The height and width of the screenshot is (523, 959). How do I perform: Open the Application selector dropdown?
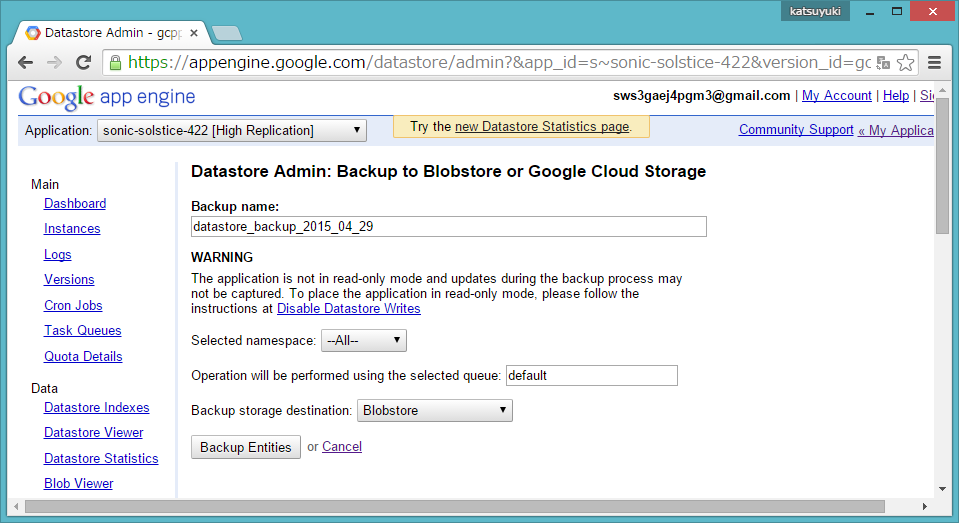pyautogui.click(x=232, y=130)
